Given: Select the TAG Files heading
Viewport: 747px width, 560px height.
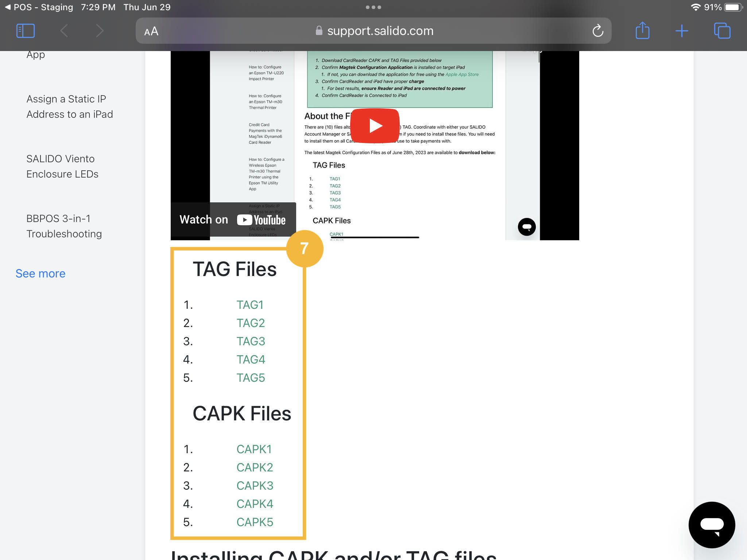Looking at the screenshot, I should pyautogui.click(x=235, y=269).
